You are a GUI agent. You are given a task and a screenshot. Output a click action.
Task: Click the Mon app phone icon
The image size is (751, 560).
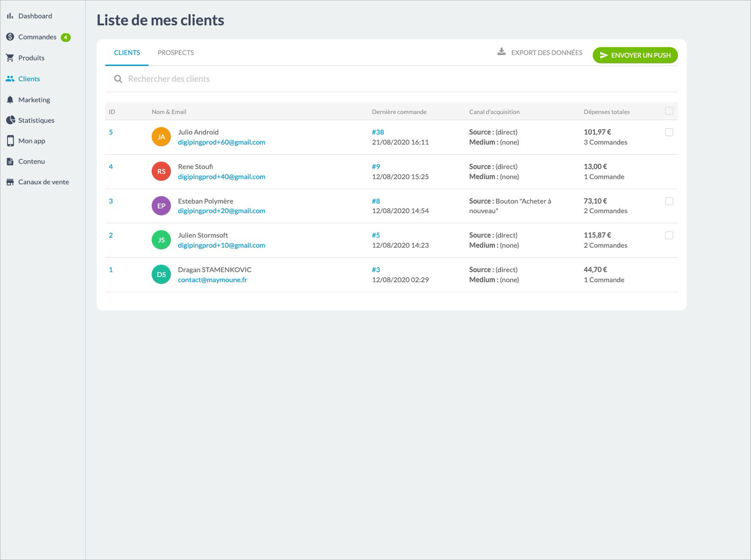[x=10, y=141]
